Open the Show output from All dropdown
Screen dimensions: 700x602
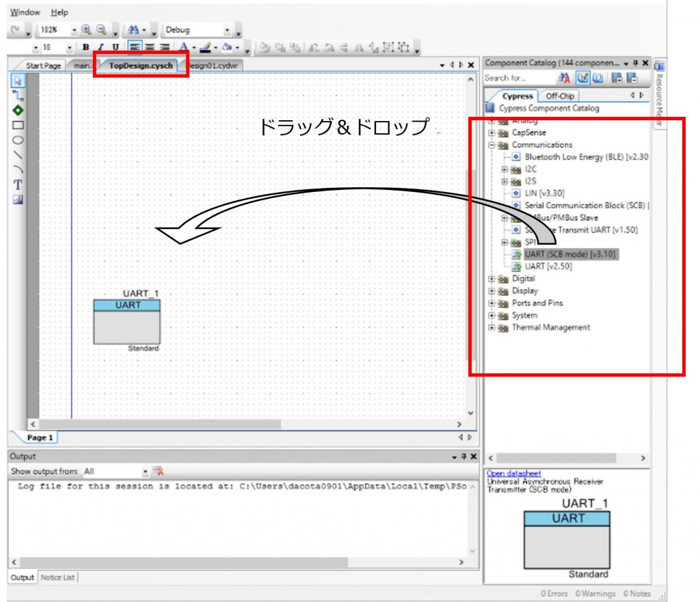(145, 471)
